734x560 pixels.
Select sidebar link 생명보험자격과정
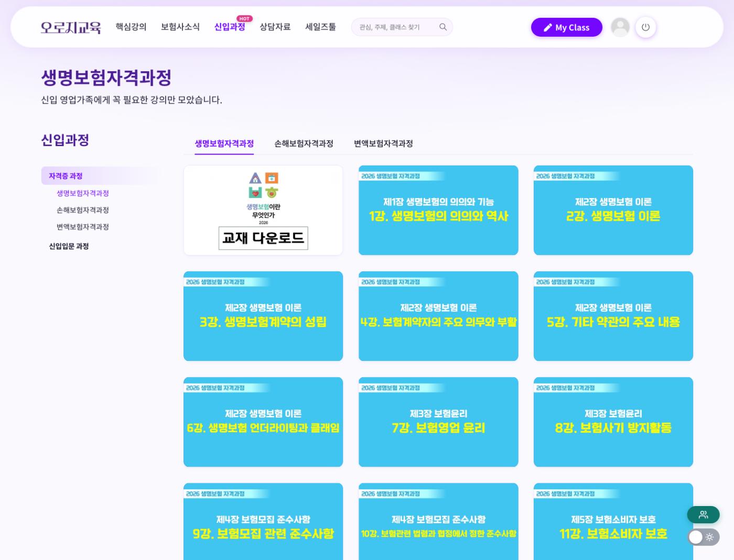click(x=83, y=193)
